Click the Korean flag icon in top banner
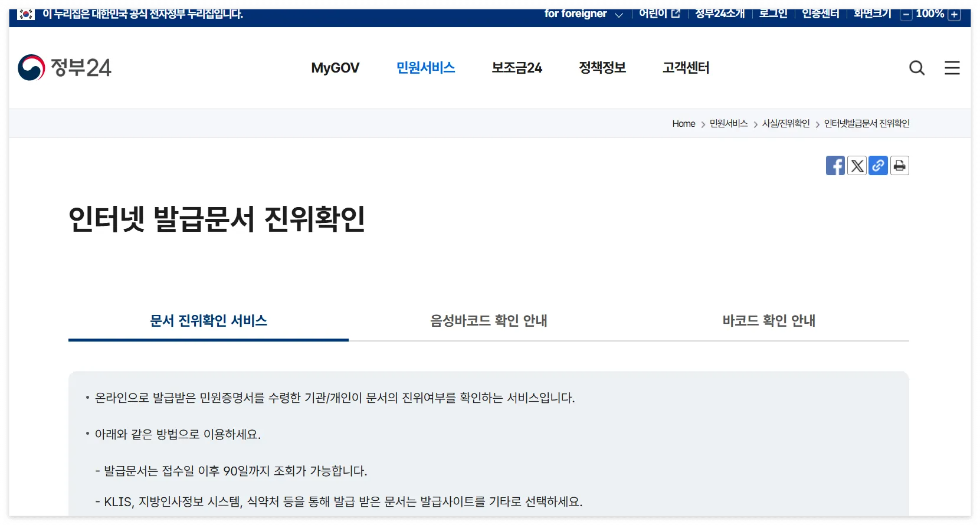This screenshot has width=980, height=525. (26, 14)
